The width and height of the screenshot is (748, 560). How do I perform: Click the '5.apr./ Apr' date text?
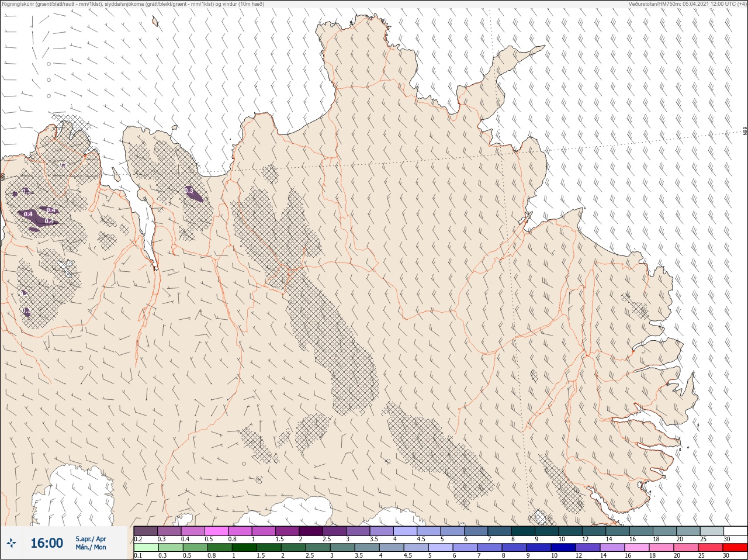pos(91,539)
